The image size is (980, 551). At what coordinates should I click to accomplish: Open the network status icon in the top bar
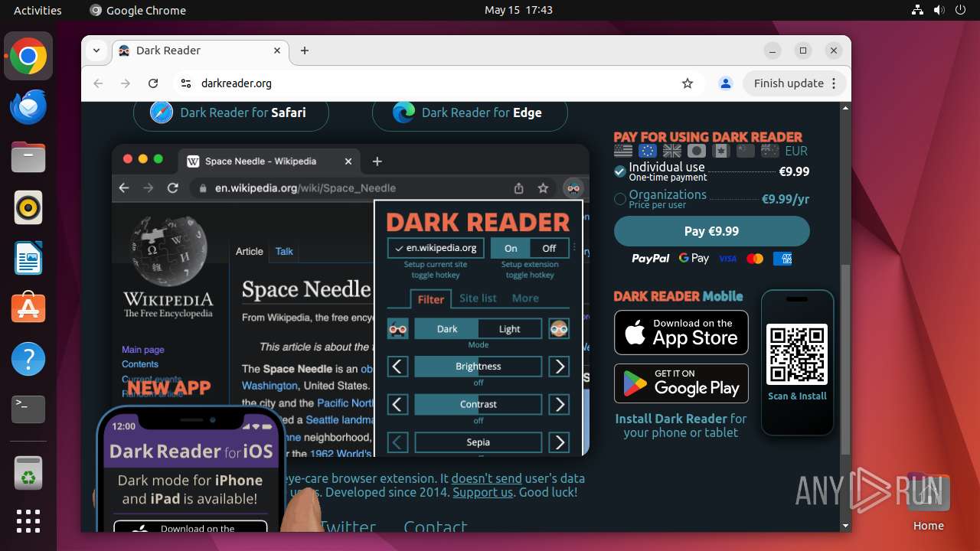click(x=918, y=10)
